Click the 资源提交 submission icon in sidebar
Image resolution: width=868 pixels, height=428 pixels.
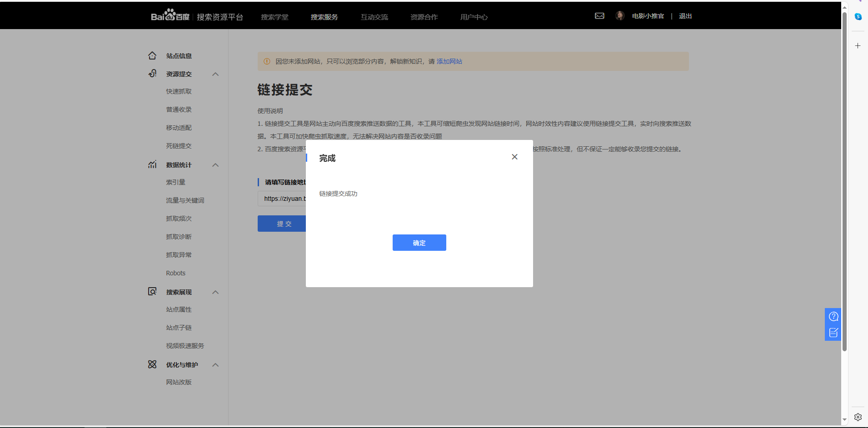coord(152,73)
